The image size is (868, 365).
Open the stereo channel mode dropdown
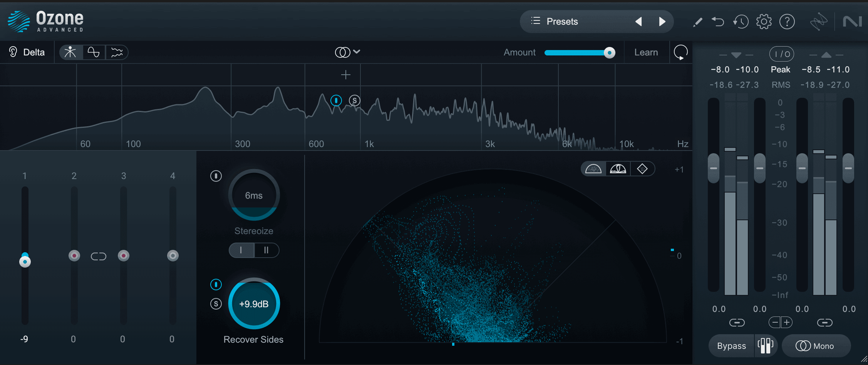coord(347,52)
